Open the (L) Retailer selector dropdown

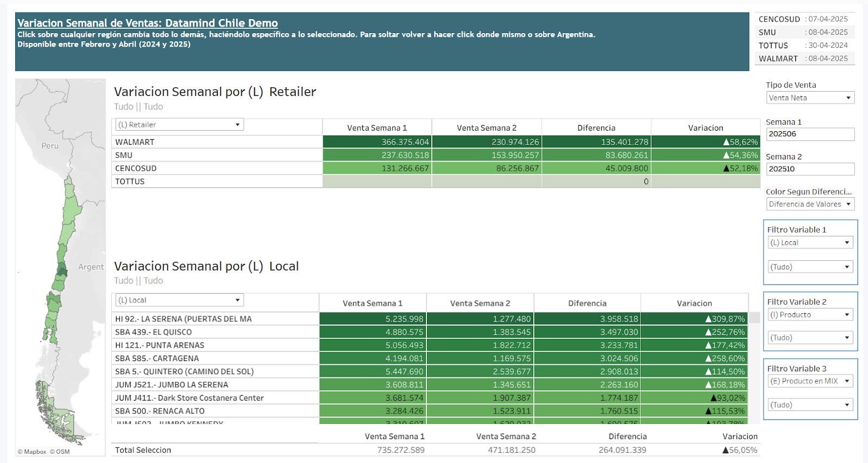[x=179, y=125]
